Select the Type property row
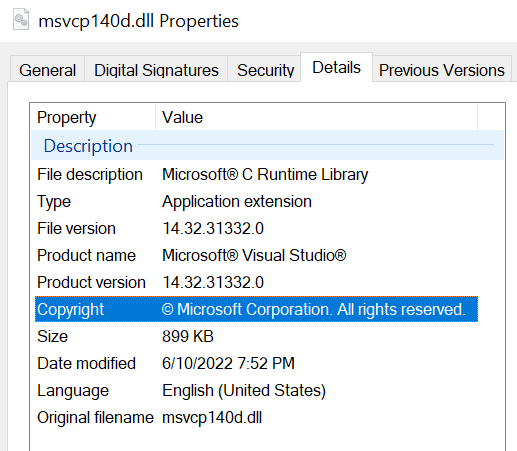 [256, 202]
